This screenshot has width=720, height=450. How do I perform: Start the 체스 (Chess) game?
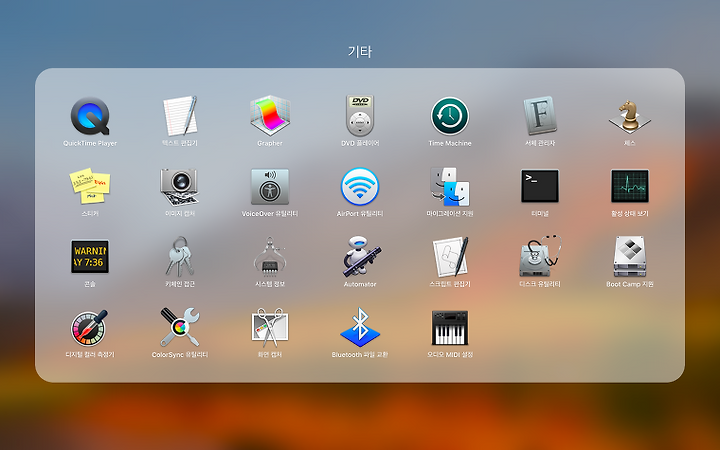(x=630, y=116)
